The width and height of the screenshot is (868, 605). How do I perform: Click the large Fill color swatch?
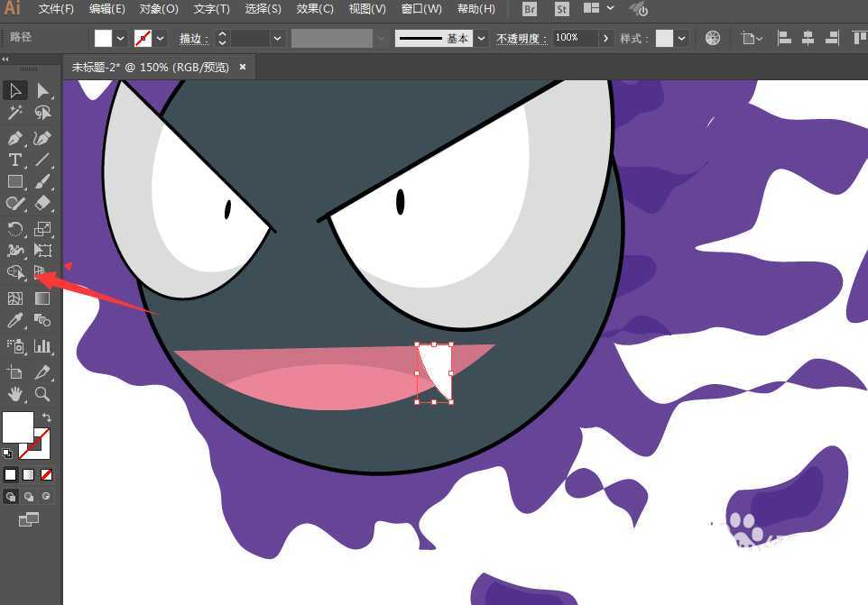click(17, 426)
